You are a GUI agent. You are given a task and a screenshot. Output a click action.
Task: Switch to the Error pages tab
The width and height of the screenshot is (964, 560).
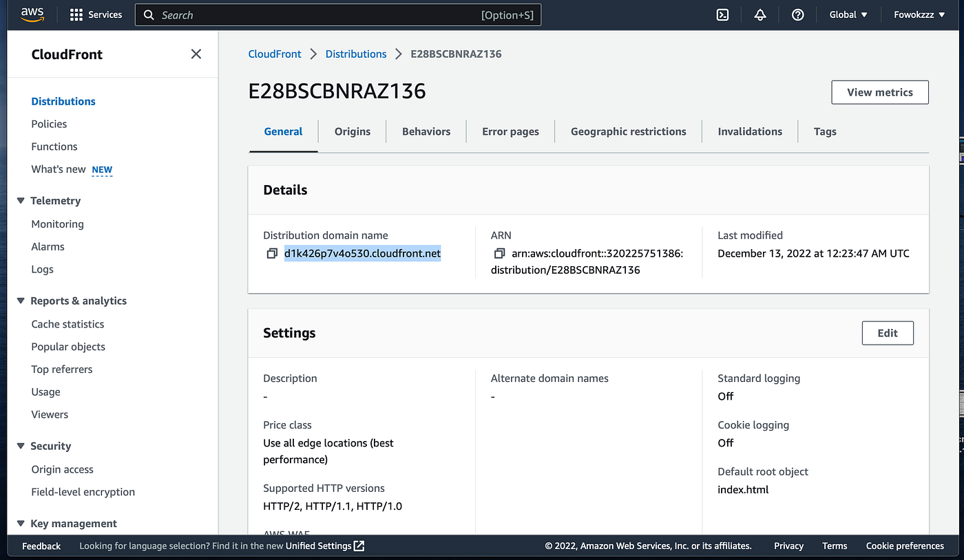[510, 131]
